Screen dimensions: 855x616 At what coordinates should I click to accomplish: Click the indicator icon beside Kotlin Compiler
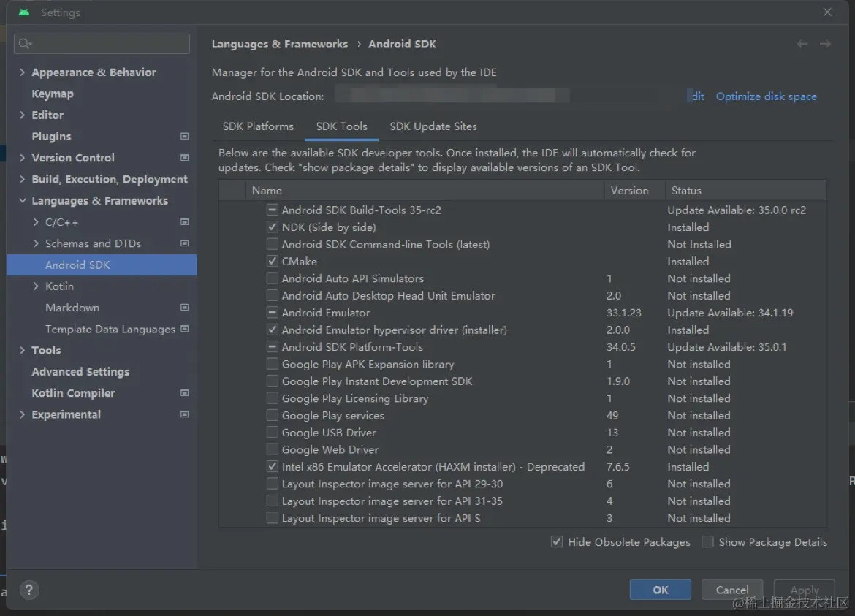coord(185,392)
